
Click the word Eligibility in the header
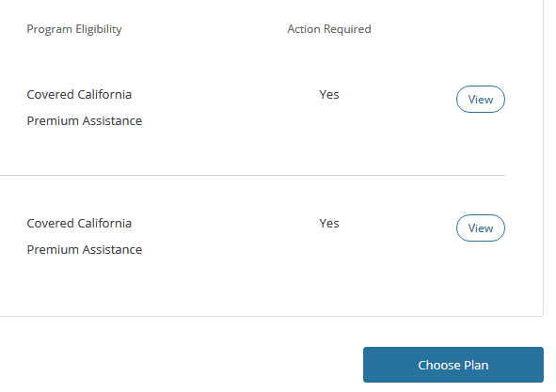coord(99,29)
